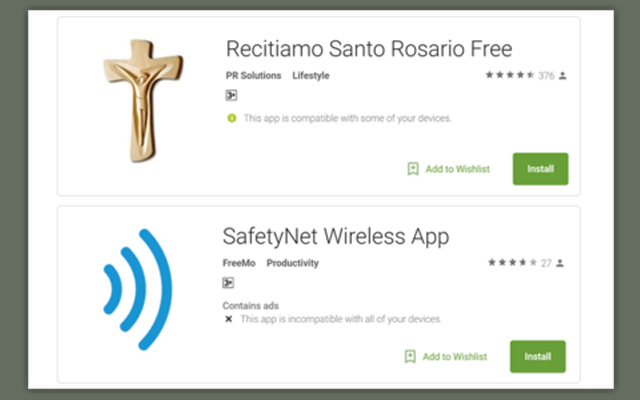Open the blue wireless signal app icon
Viewport: 640px width, 400px height.
tap(138, 289)
